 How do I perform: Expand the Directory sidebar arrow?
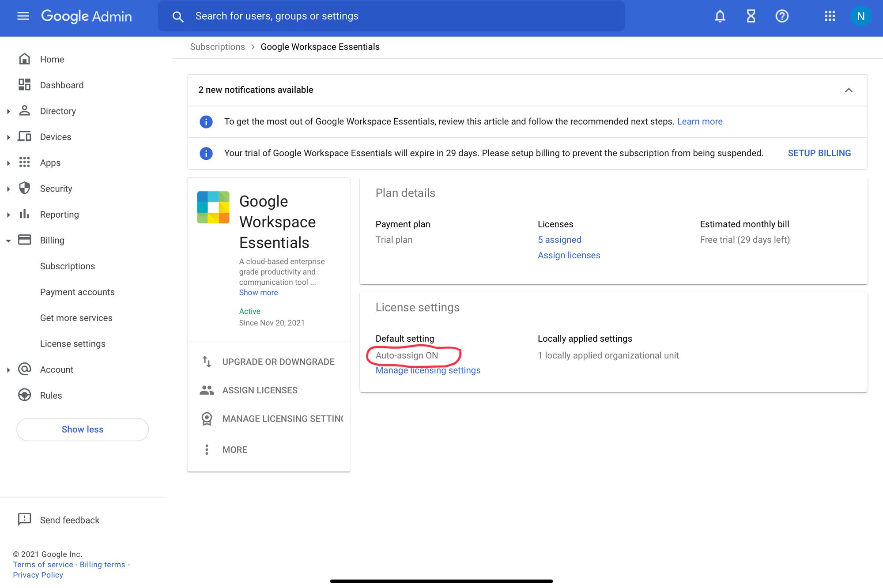click(x=8, y=111)
